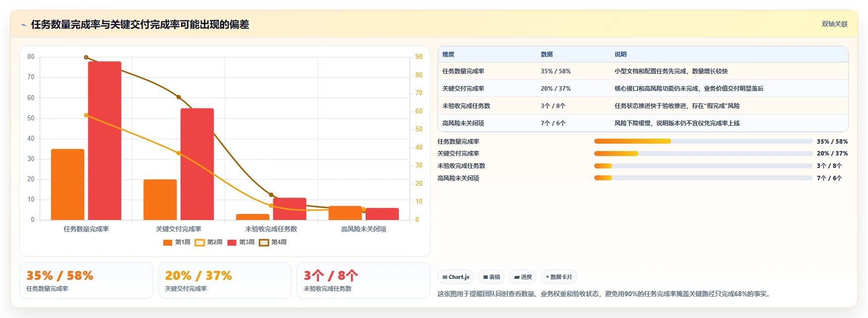Click brown line point above 任务数量完成率
This screenshot has height=318, width=868.
86,57
